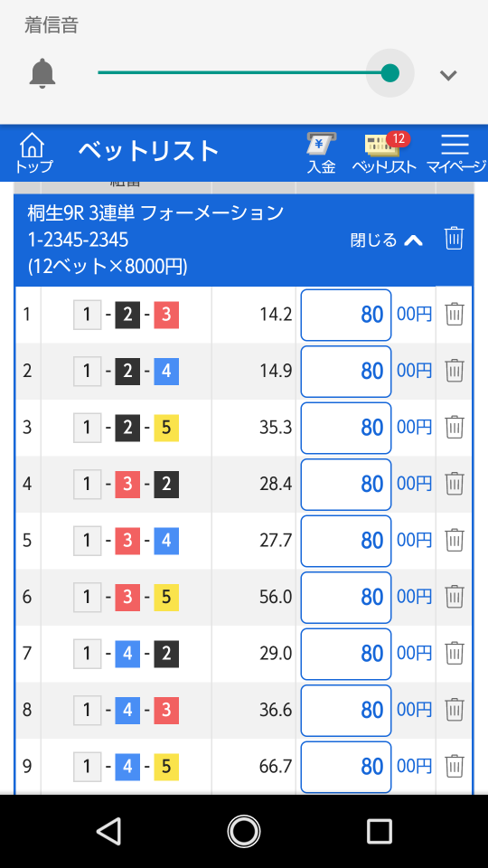Remove bet row 3 (1-2-5)
The height and width of the screenshot is (868, 488).
tap(455, 428)
